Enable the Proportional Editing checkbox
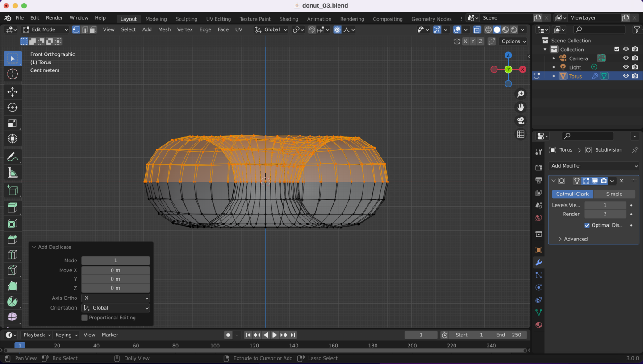This screenshot has width=643, height=364. [x=84, y=318]
